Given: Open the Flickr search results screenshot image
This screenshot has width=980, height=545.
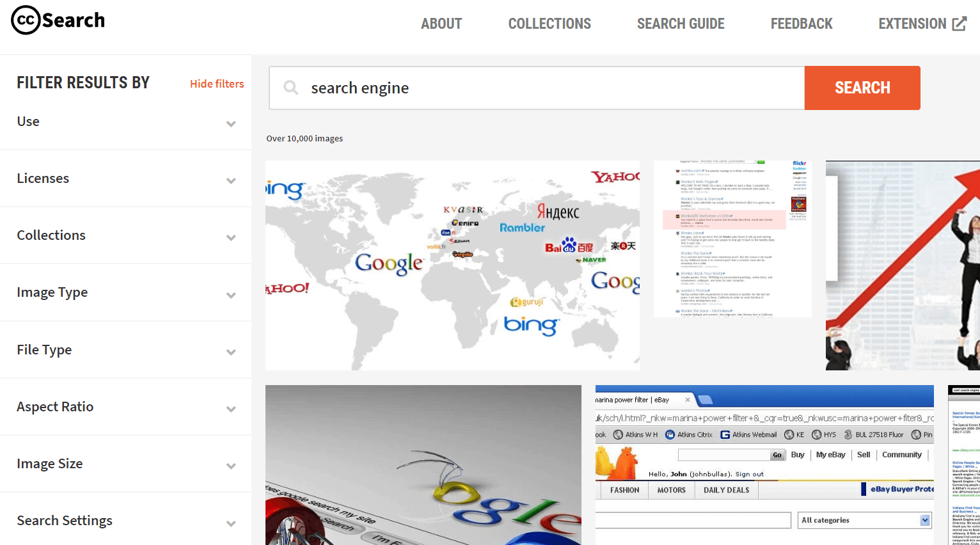Looking at the screenshot, I should (x=732, y=239).
